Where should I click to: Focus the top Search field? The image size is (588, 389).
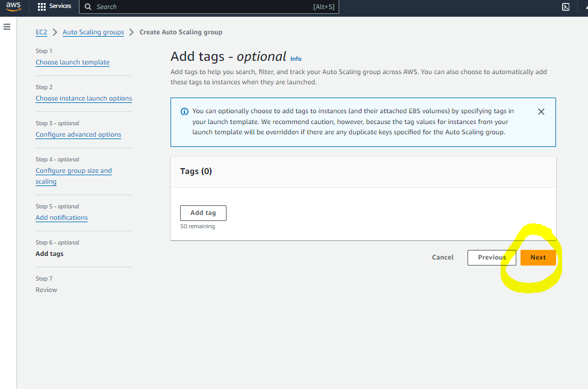[x=209, y=7]
